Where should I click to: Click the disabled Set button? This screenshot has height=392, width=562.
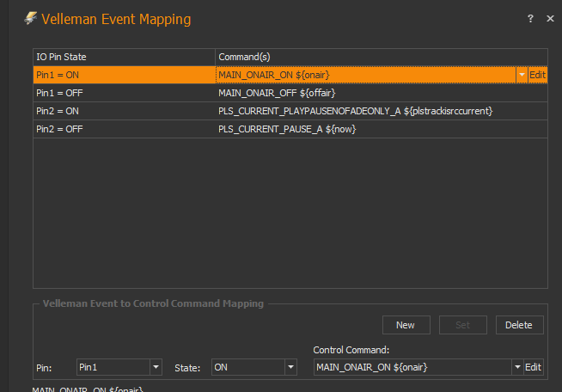(x=462, y=325)
